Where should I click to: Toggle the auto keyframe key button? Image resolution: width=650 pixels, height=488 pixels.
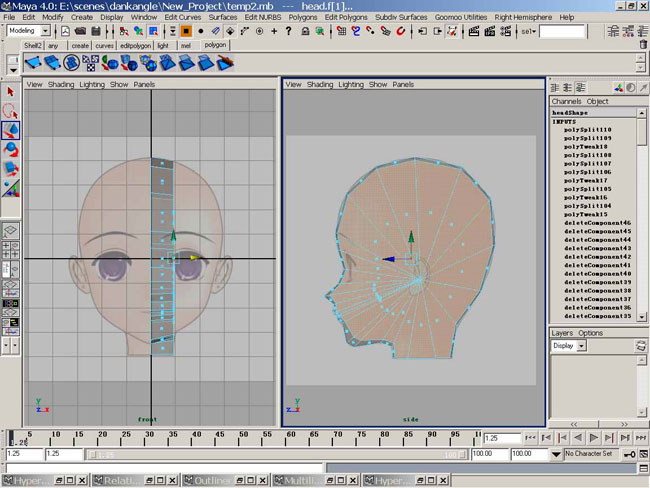630,455
